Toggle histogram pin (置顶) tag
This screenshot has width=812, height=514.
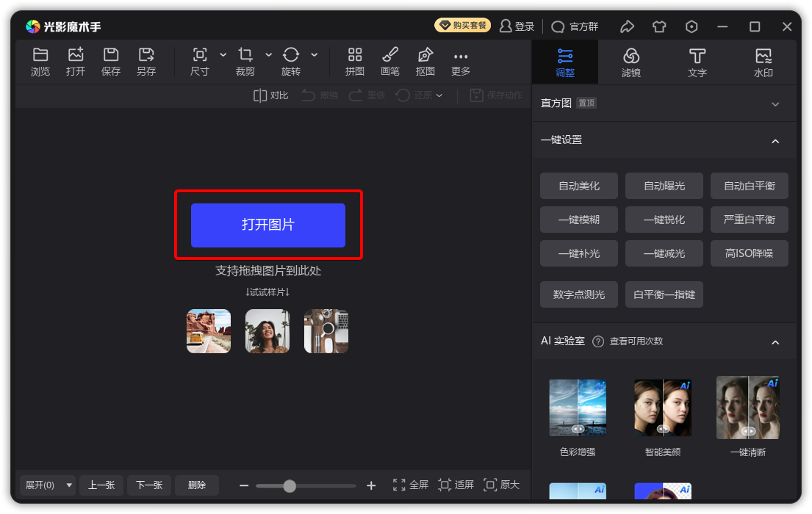[x=586, y=104]
